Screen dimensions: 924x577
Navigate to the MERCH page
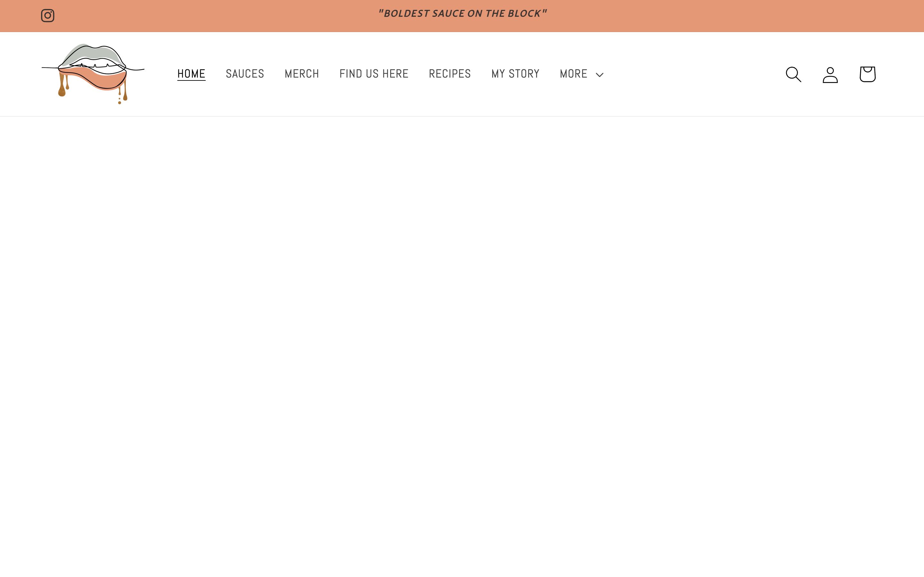[302, 74]
